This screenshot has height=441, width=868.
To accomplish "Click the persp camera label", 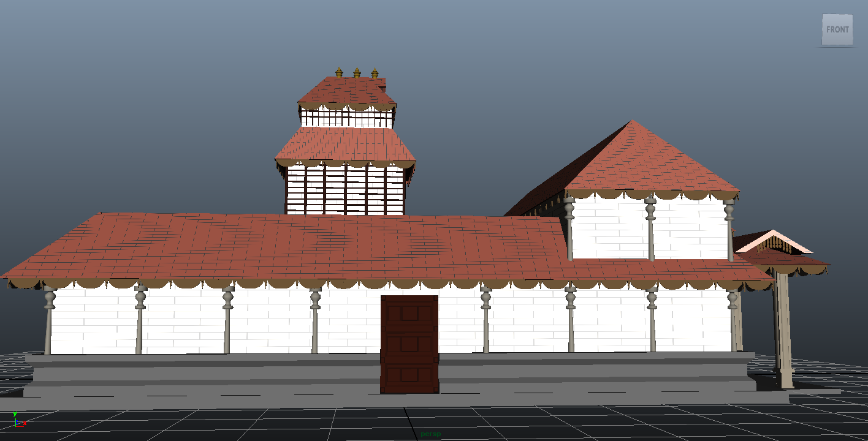I will point(430,434).
